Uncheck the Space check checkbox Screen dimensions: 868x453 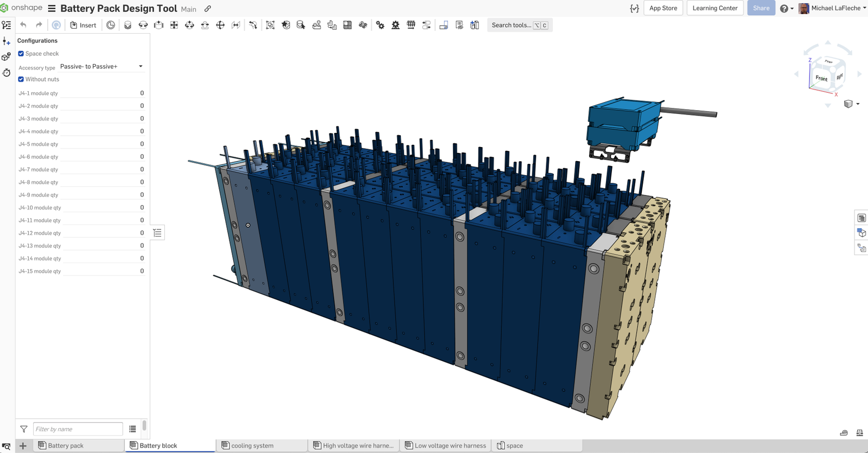[21, 54]
